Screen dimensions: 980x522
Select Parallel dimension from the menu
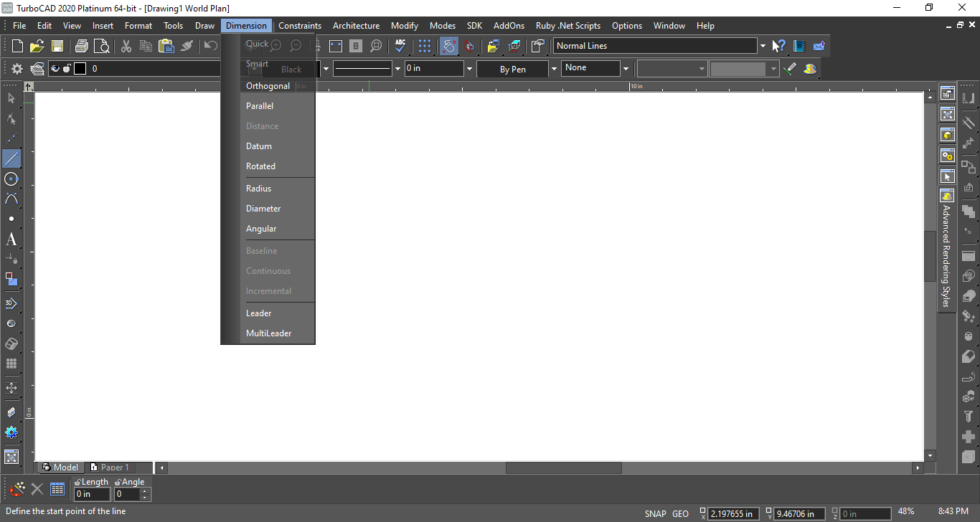[x=260, y=106]
